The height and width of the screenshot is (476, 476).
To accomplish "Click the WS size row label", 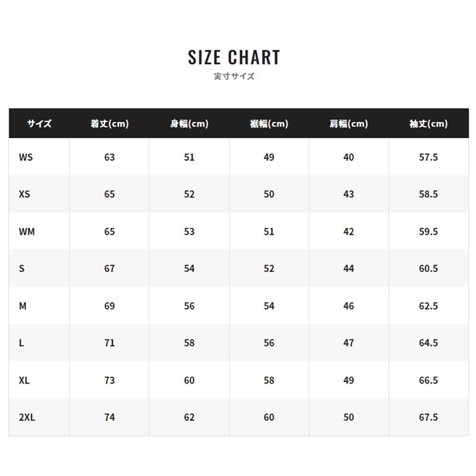I will (x=26, y=157).
